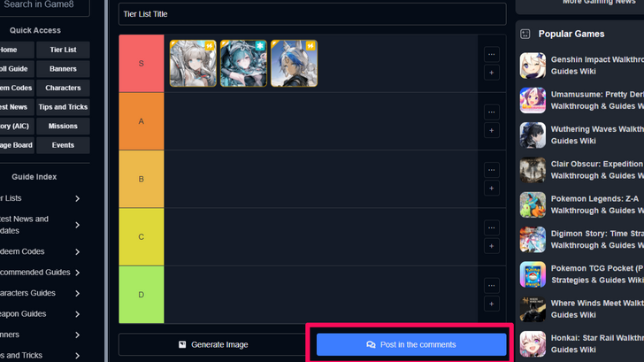Click the Wuthering Waves game icon

point(533,135)
